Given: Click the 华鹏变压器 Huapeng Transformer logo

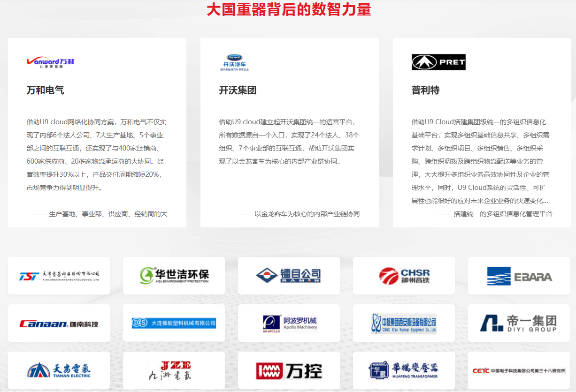Looking at the screenshot, I should click(x=404, y=370).
